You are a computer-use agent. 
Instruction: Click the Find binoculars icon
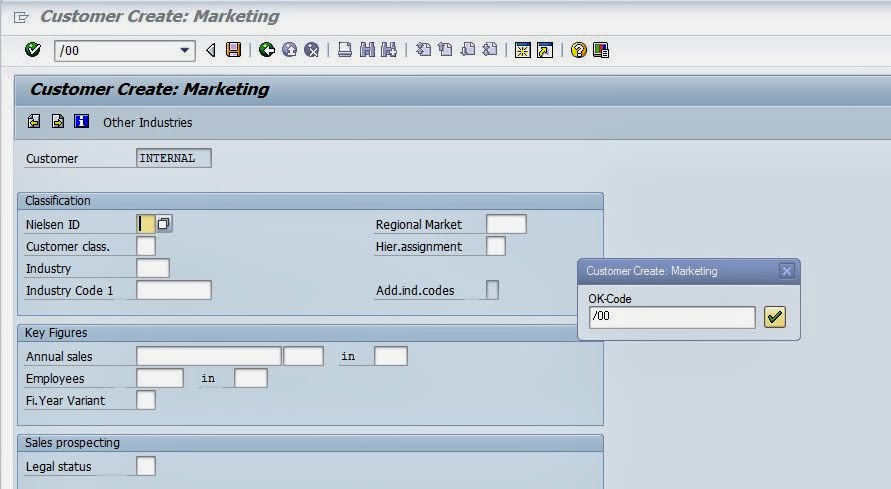(367, 50)
